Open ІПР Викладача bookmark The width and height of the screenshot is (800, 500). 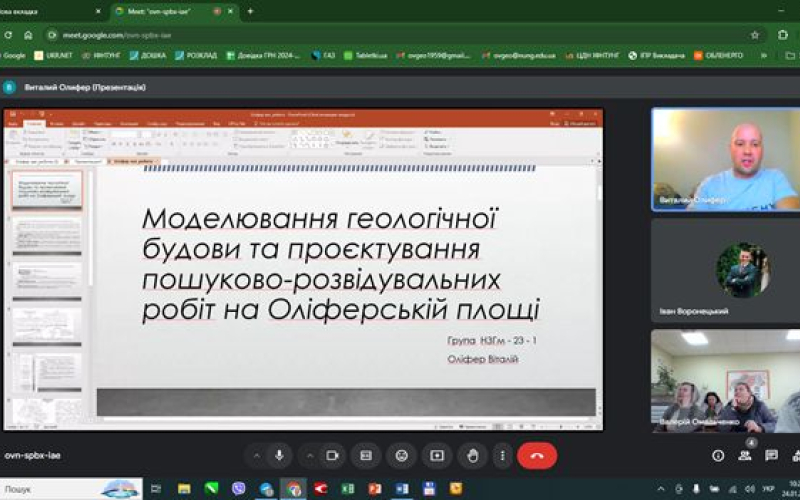click(x=657, y=56)
